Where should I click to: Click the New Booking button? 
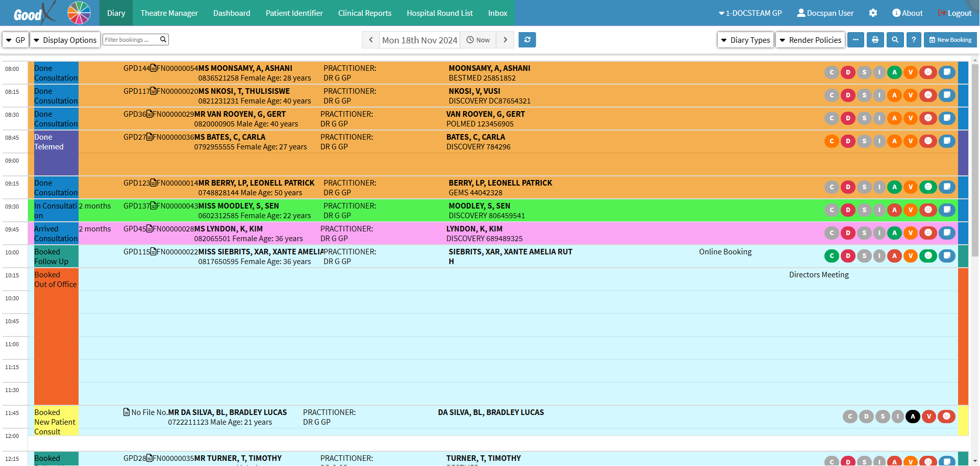point(950,40)
